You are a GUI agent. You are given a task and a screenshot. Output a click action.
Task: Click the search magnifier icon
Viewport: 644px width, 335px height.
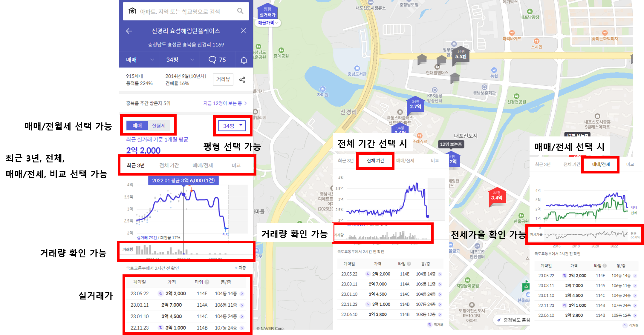[x=241, y=11]
